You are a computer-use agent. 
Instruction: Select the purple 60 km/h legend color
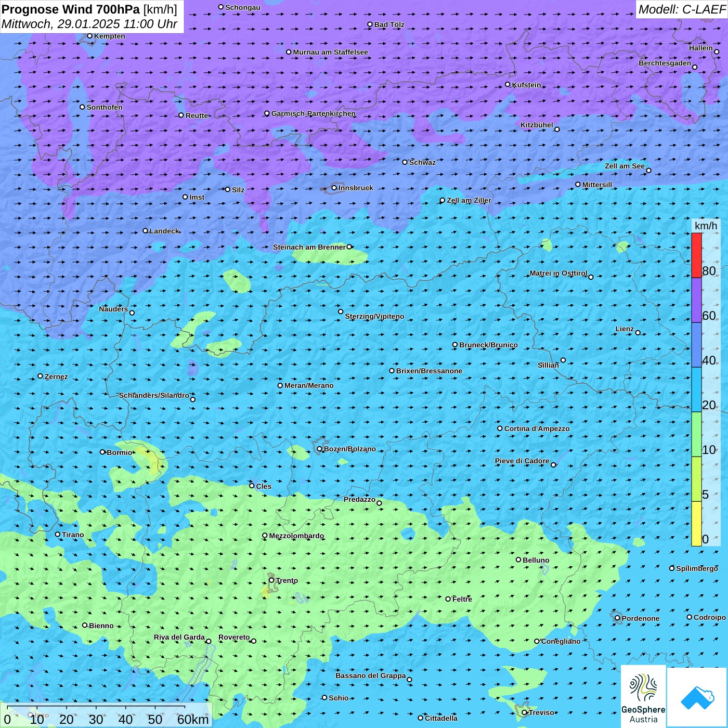(x=696, y=300)
